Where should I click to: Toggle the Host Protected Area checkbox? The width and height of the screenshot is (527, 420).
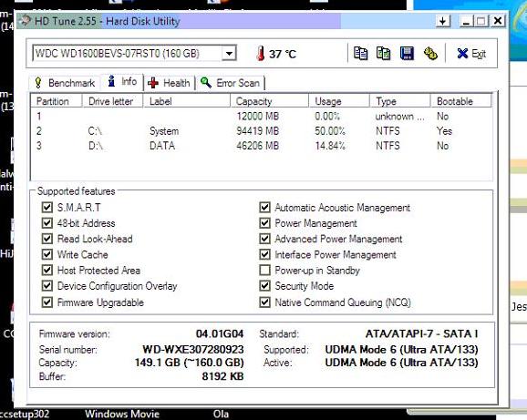(x=47, y=271)
